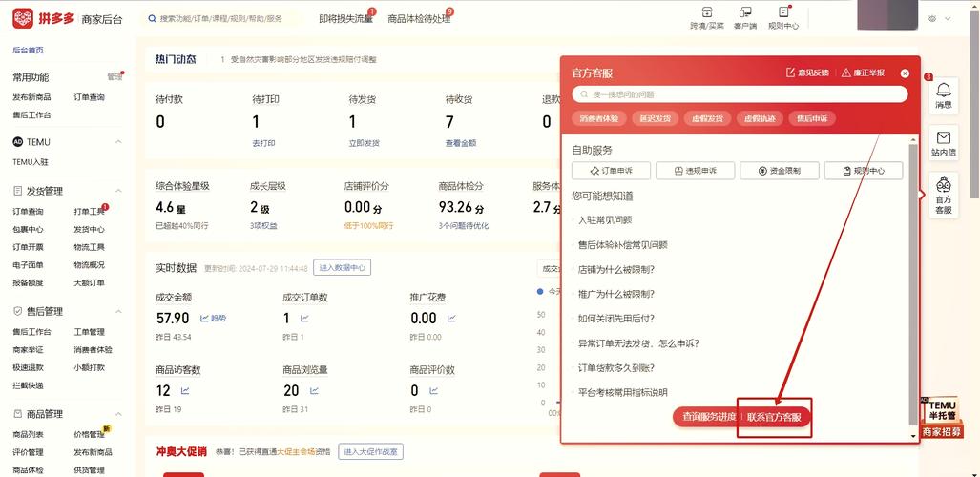This screenshot has height=477, width=980.
Task: Click the user avatar in the header
Action: pos(886,15)
